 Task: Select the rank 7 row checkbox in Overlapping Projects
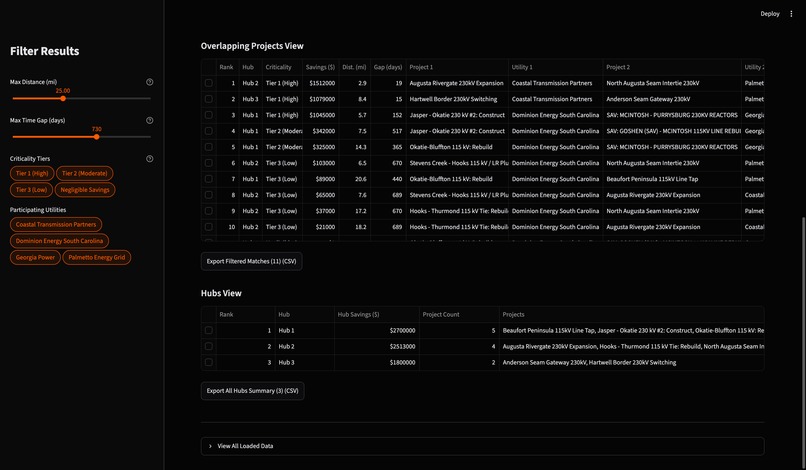click(209, 178)
